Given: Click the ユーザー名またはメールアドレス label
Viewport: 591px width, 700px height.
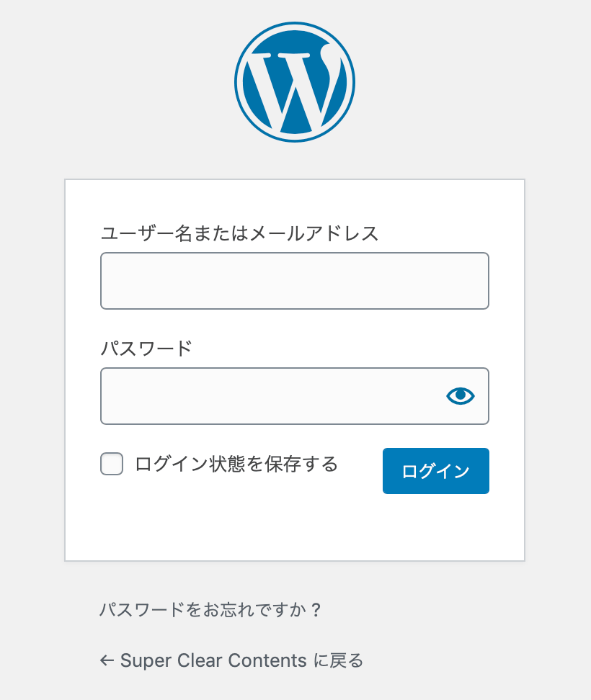Looking at the screenshot, I should [x=241, y=233].
